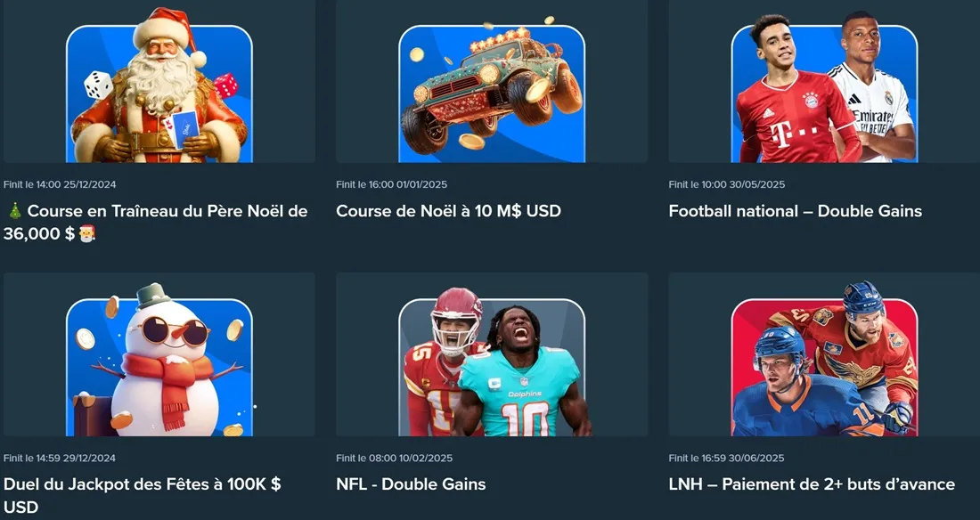Open the Bayern and Real Madrid players image
Screen dimensions: 980x520
824,86
